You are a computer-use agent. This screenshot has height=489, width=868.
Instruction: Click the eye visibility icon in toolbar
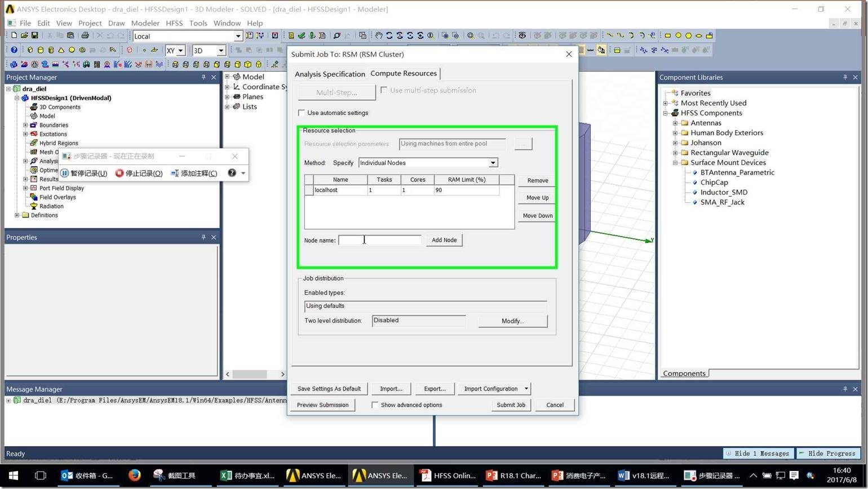(x=522, y=35)
